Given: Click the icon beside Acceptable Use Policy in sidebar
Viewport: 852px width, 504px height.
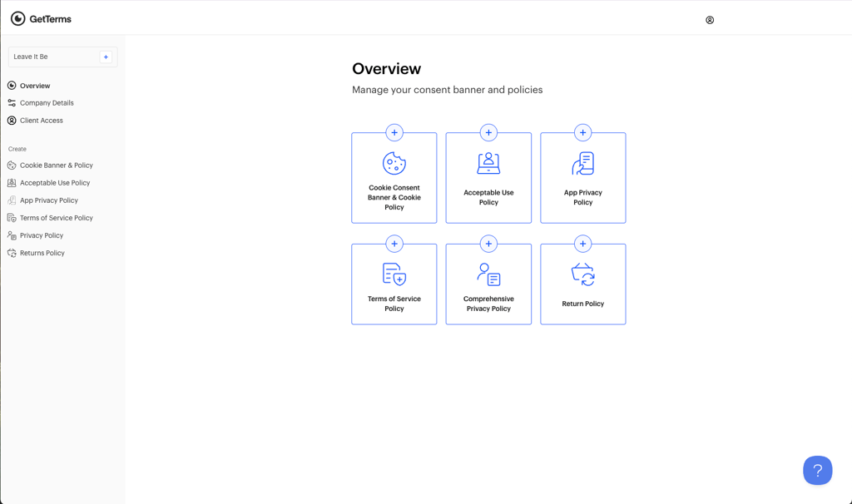Looking at the screenshot, I should point(12,183).
